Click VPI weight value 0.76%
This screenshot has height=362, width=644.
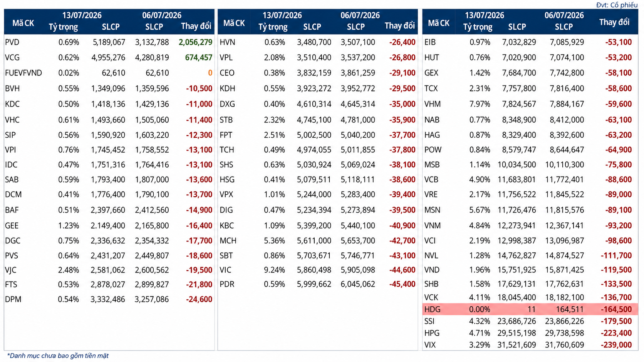[x=69, y=150]
